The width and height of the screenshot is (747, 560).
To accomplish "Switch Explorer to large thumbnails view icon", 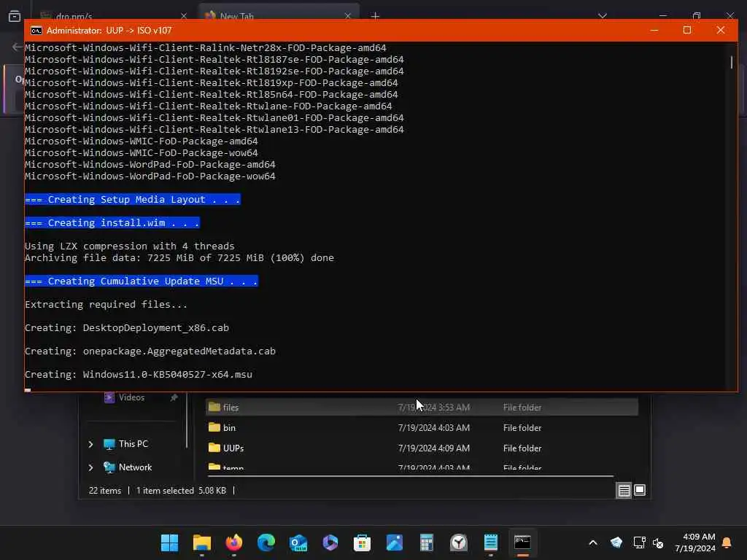I will (640, 490).
